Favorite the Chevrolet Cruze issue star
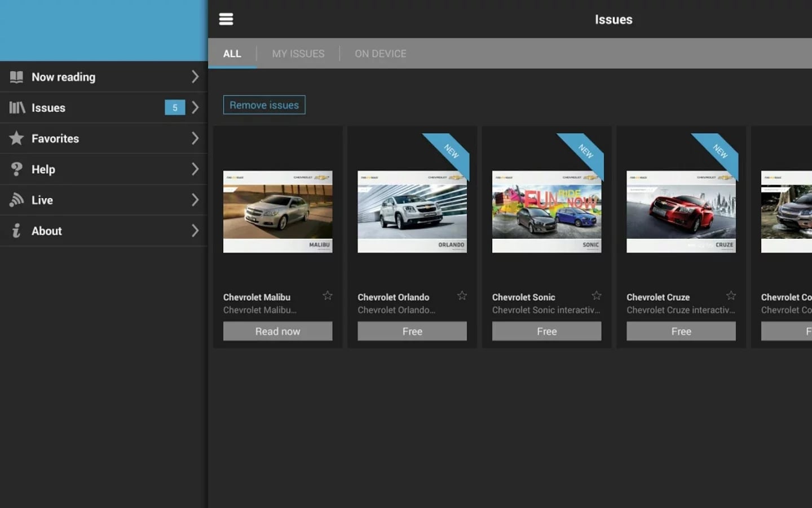The width and height of the screenshot is (812, 508). (731, 295)
